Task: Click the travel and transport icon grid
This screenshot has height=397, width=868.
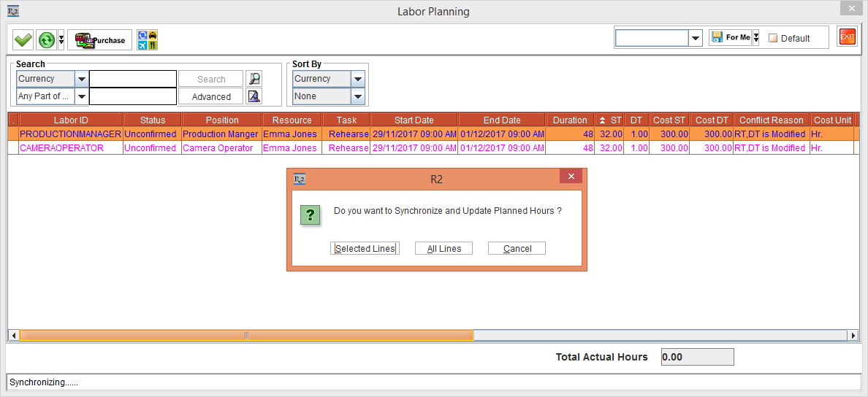Action: (x=148, y=40)
